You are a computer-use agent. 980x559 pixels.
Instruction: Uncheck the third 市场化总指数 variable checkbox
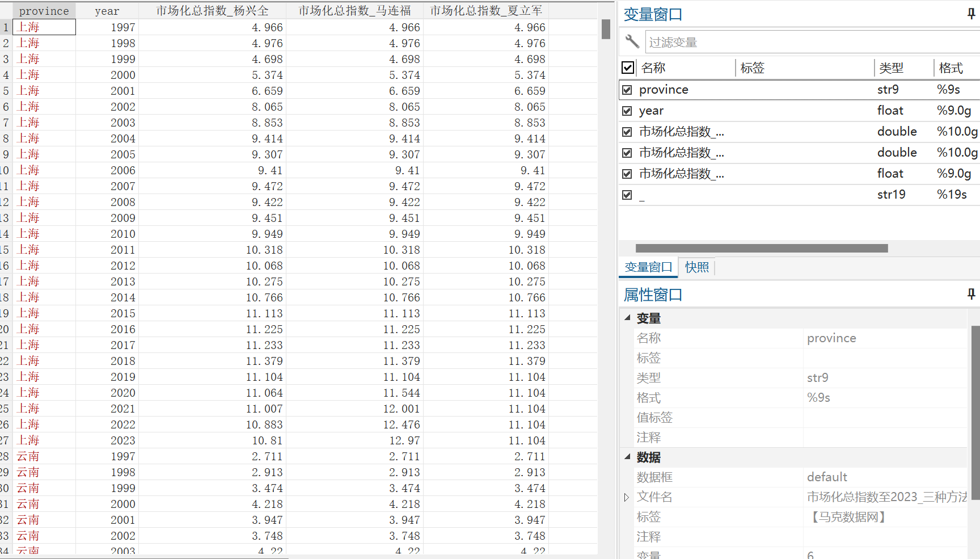pos(627,173)
